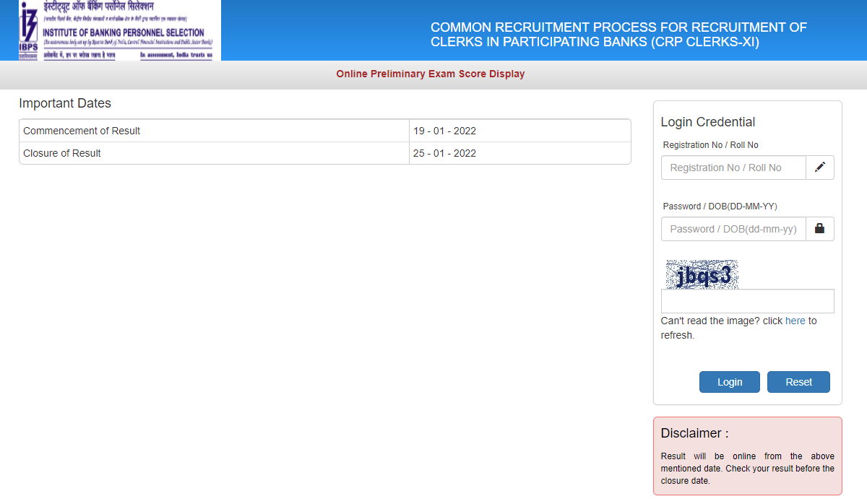Click the CRP Clerks-XI header title
The height and width of the screenshot is (504, 867).
pyautogui.click(x=618, y=35)
